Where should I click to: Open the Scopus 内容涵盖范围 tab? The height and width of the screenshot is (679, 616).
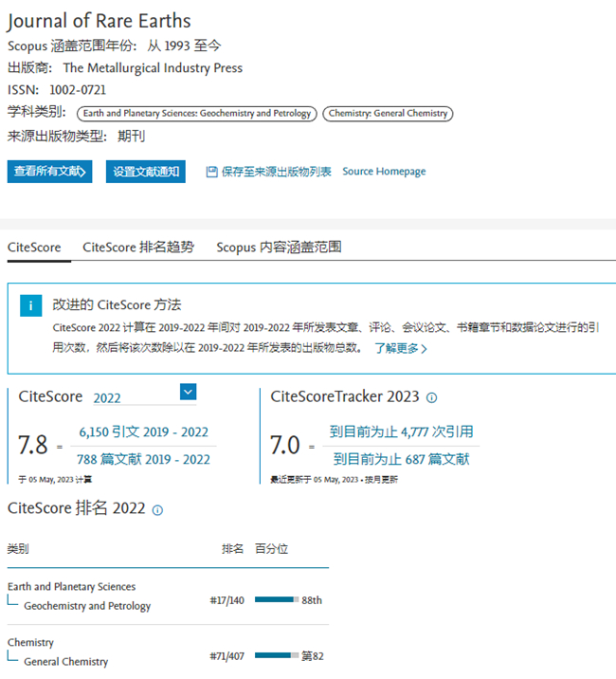279,247
